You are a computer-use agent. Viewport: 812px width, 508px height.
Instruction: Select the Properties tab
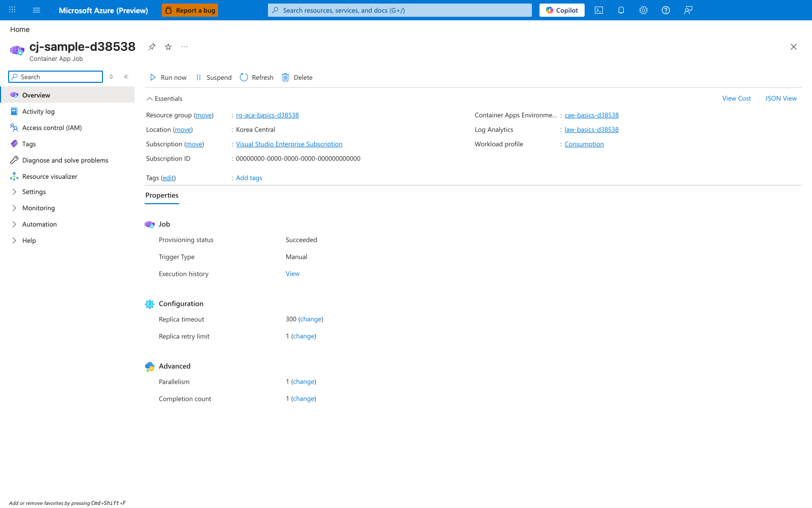(162, 196)
